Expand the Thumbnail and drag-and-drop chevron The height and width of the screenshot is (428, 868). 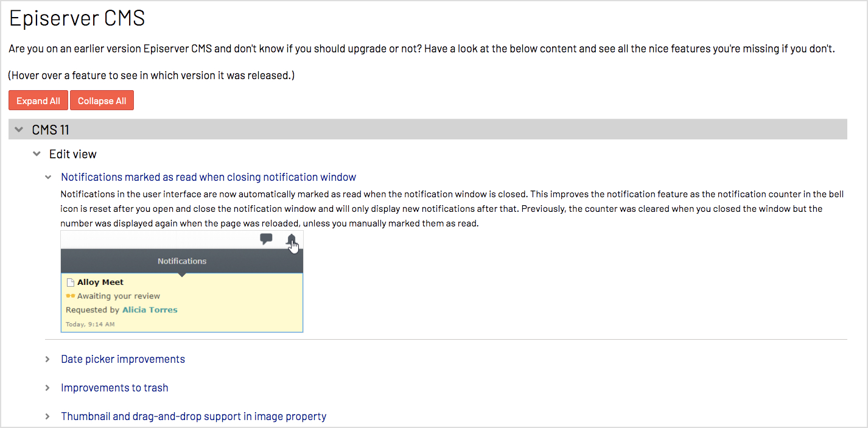point(48,416)
